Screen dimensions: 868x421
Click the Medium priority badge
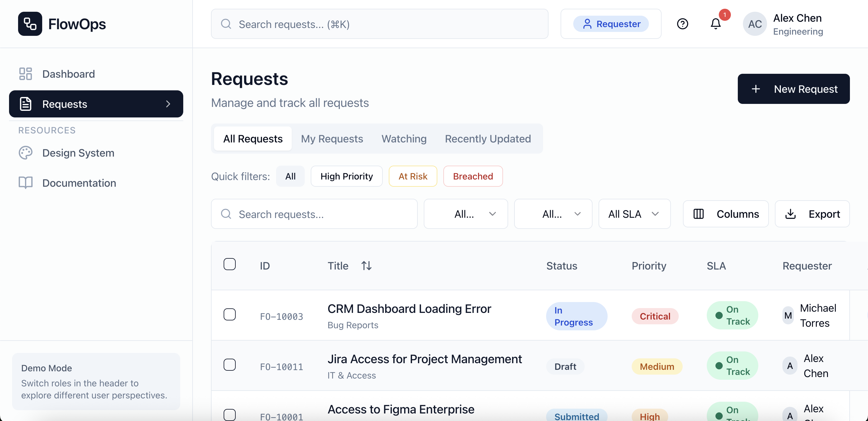tap(657, 366)
